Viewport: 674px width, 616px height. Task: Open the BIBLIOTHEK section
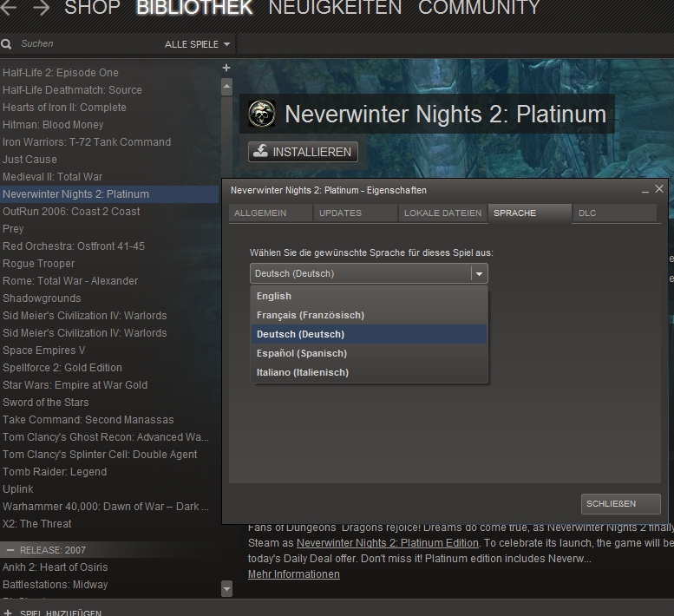point(194,7)
